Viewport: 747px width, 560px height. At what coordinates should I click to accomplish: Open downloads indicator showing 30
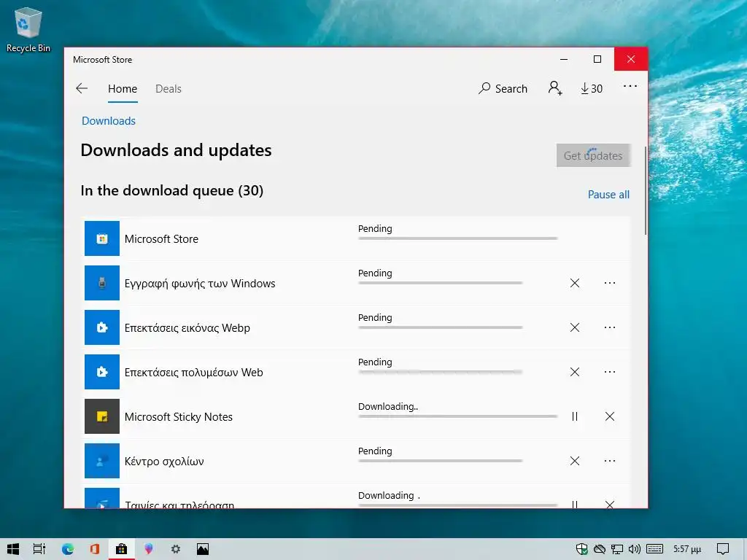tap(591, 88)
